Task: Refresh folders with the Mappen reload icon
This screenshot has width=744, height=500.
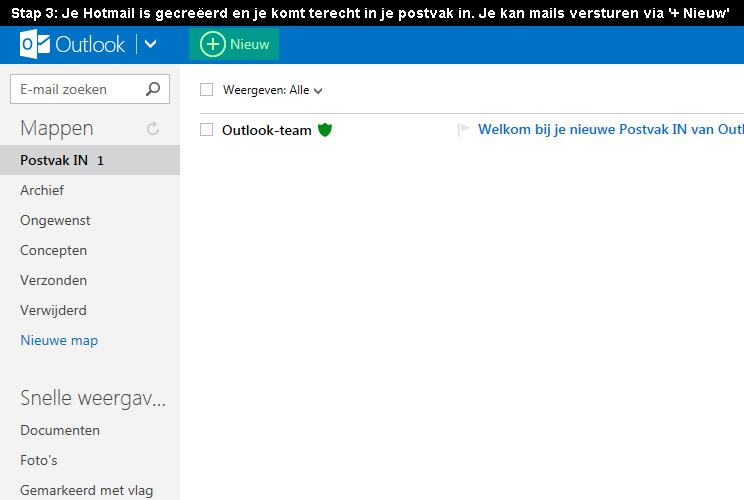Action: (153, 128)
